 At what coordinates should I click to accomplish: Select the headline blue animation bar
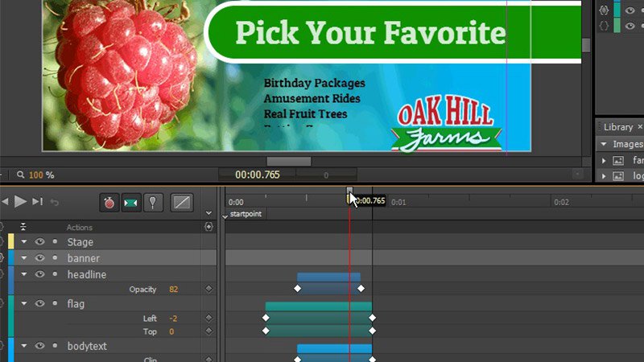click(329, 277)
